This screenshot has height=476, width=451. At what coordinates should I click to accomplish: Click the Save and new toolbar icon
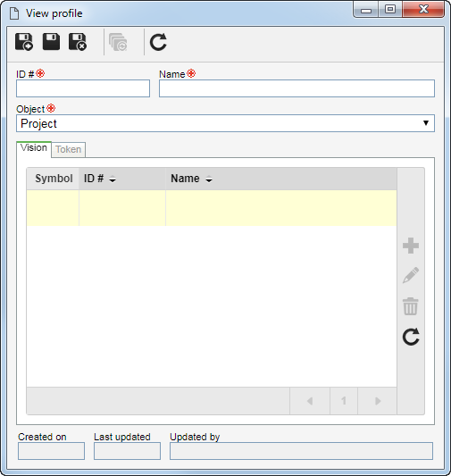[24, 42]
